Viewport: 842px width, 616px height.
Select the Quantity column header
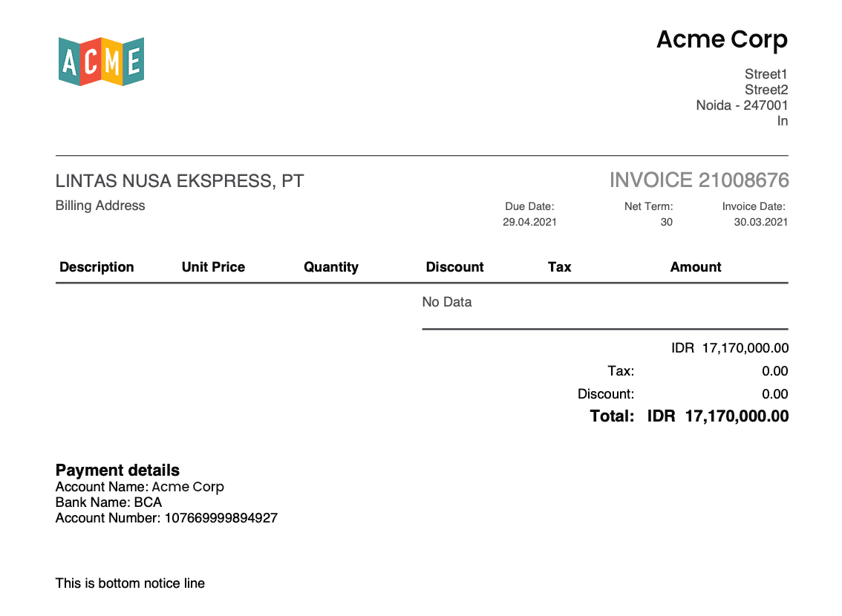[330, 267]
